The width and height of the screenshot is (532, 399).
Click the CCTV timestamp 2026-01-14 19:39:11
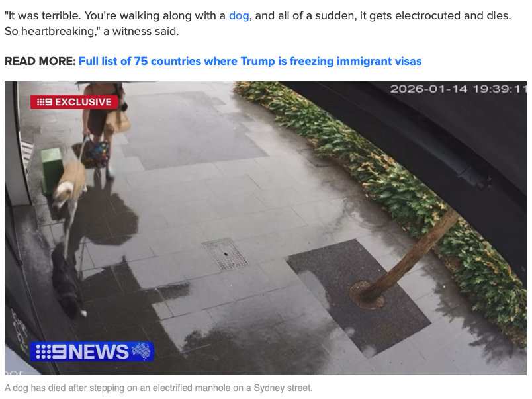click(x=458, y=89)
